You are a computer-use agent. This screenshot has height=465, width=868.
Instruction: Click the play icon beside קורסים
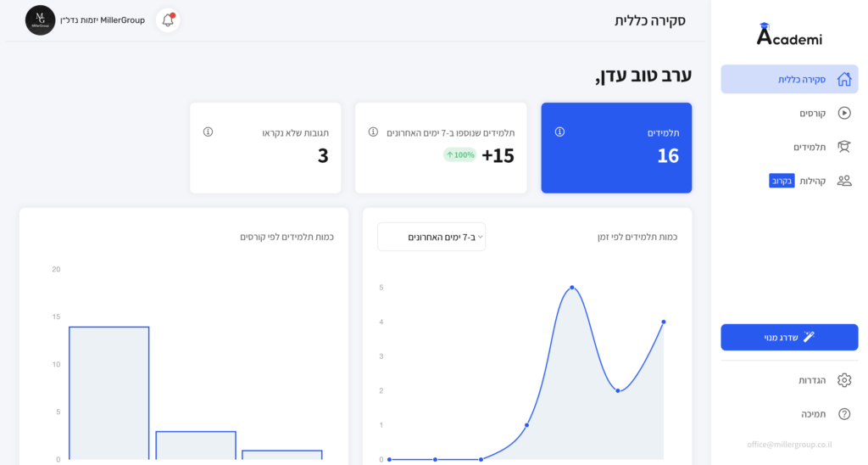(x=843, y=113)
